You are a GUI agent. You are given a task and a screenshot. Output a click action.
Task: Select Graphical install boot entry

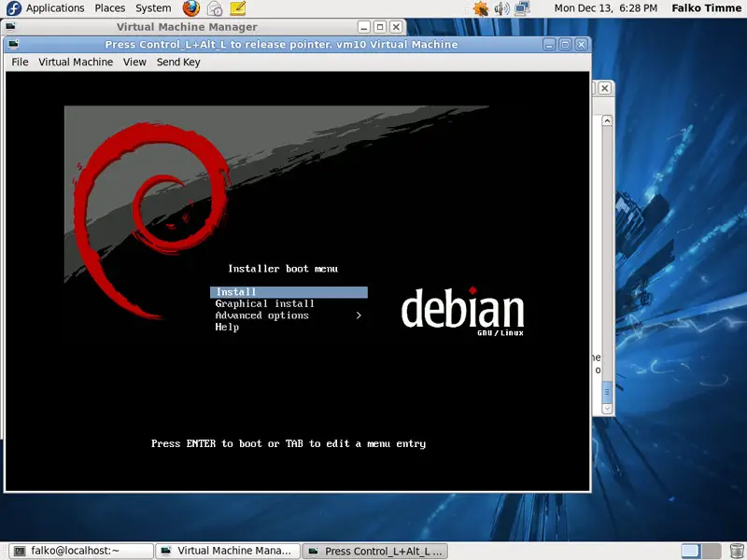(265, 304)
